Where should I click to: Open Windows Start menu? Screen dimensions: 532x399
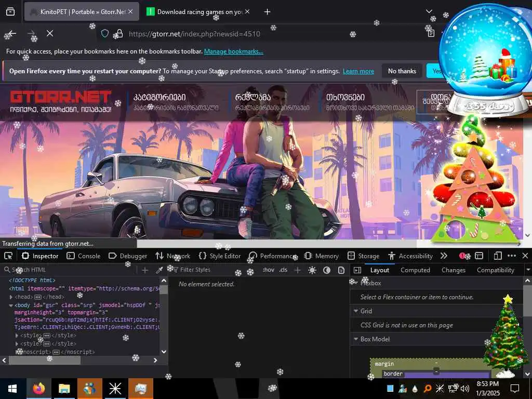click(x=12, y=389)
